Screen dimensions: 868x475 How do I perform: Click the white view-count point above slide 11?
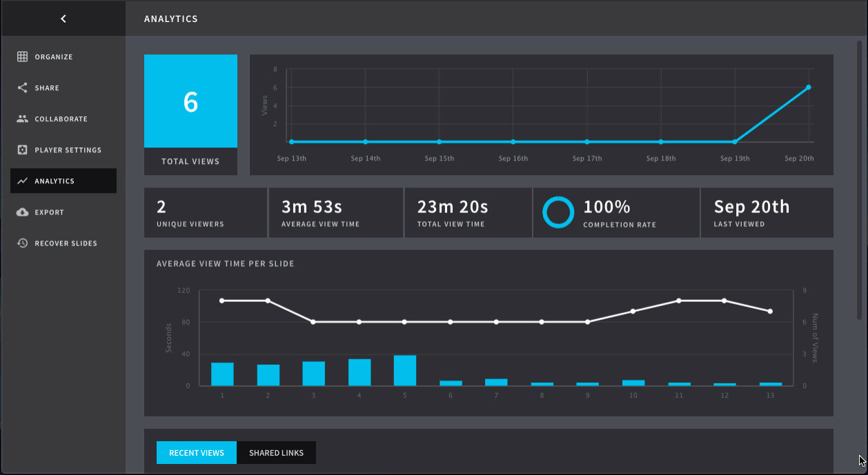(x=679, y=301)
